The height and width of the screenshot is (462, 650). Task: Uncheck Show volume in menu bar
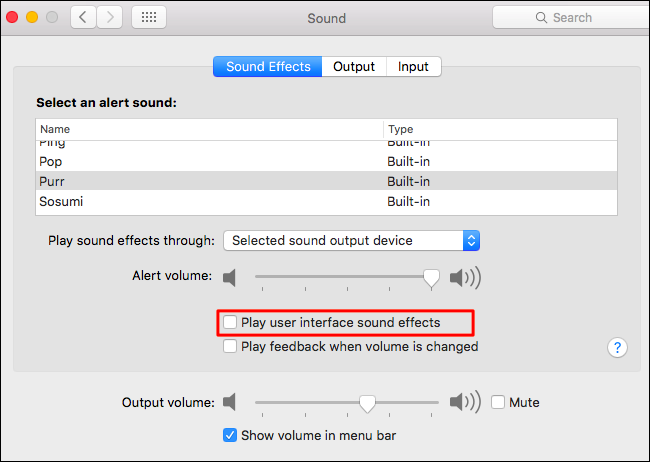pos(231,435)
